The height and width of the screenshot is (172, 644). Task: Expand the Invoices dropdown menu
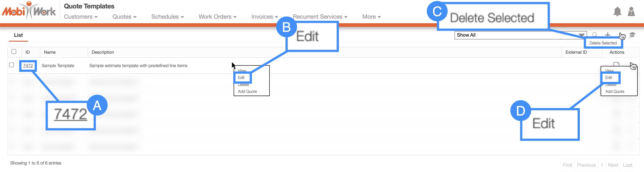tap(264, 17)
